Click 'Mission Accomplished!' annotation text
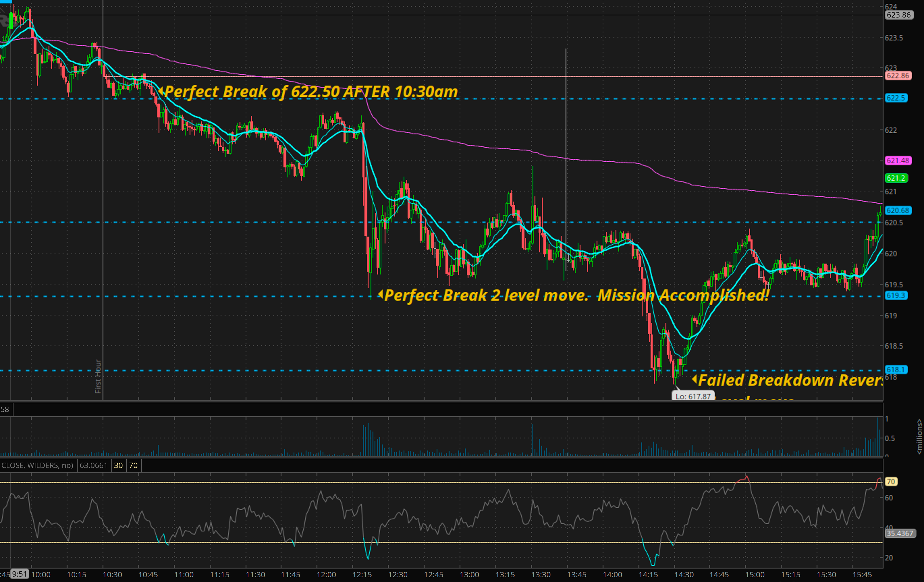Image resolution: width=924 pixels, height=582 pixels. [683, 295]
